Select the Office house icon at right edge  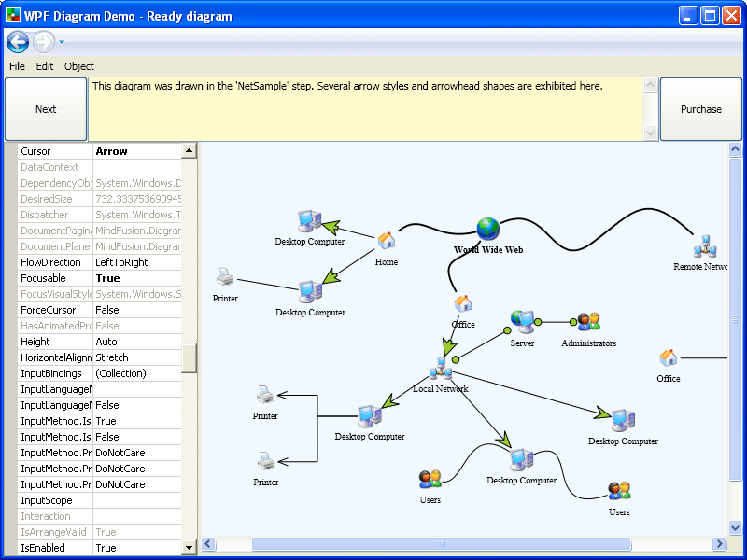[x=668, y=357]
